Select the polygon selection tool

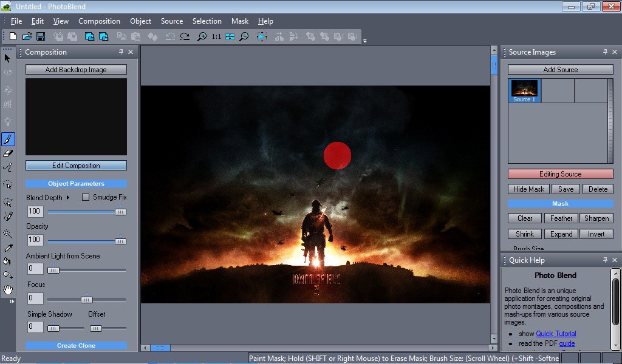point(7,203)
